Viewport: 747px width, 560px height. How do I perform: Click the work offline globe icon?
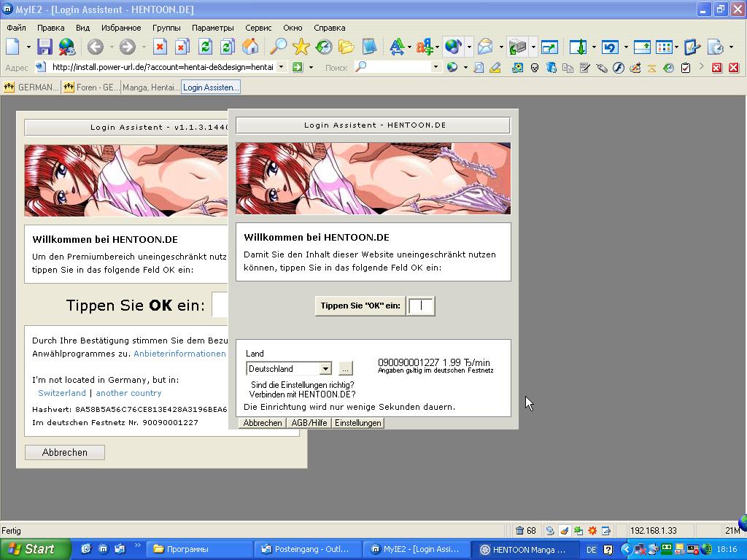[x=67, y=47]
